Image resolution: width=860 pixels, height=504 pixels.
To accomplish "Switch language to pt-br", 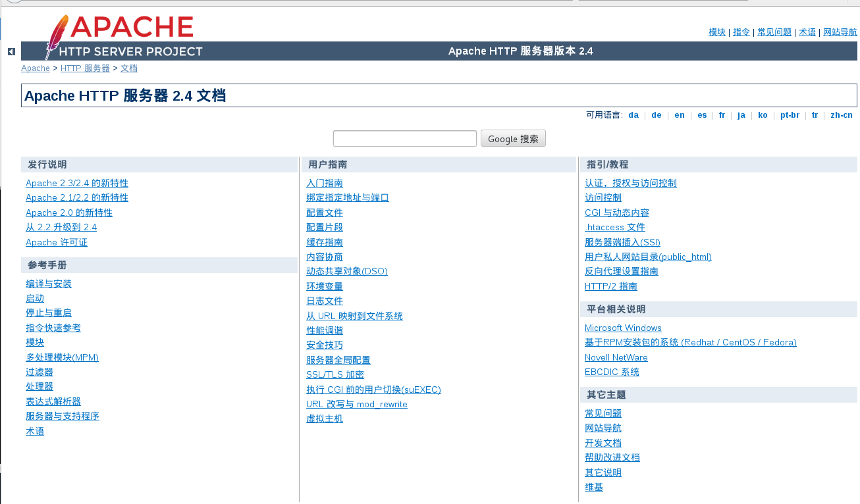I will (x=790, y=115).
